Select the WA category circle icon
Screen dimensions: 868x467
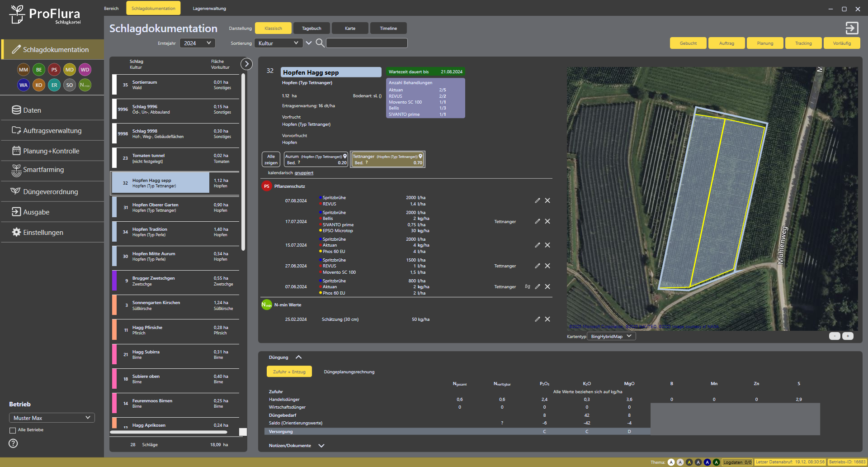pos(24,85)
